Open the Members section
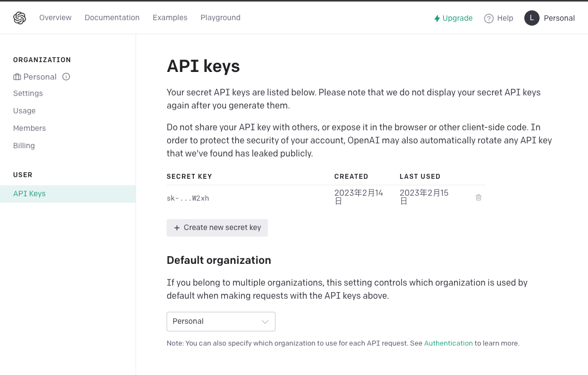588x375 pixels. pyautogui.click(x=29, y=128)
